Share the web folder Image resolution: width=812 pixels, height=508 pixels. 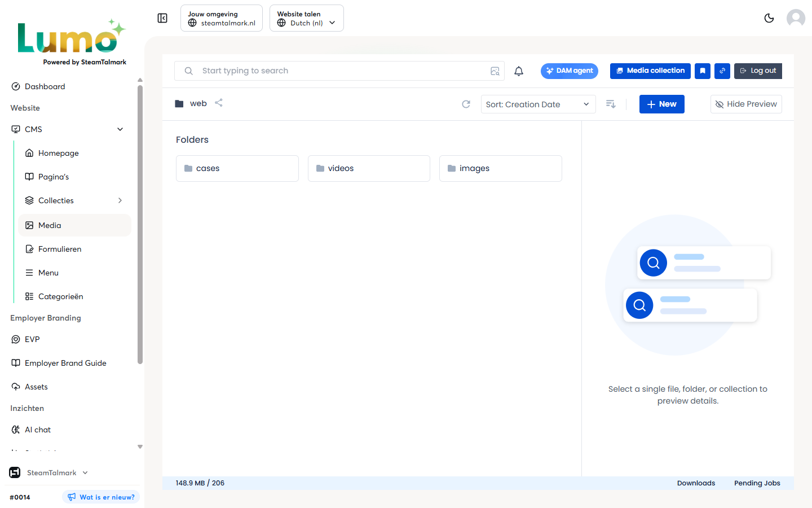[219, 103]
